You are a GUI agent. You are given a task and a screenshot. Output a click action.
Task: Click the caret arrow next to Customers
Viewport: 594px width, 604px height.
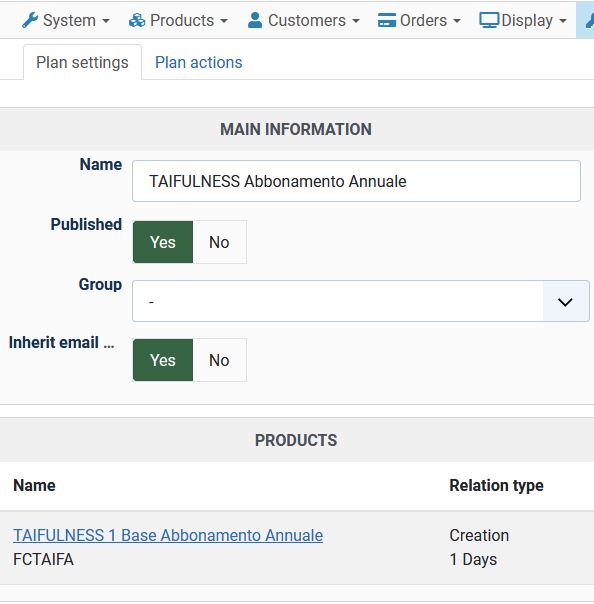356,21
